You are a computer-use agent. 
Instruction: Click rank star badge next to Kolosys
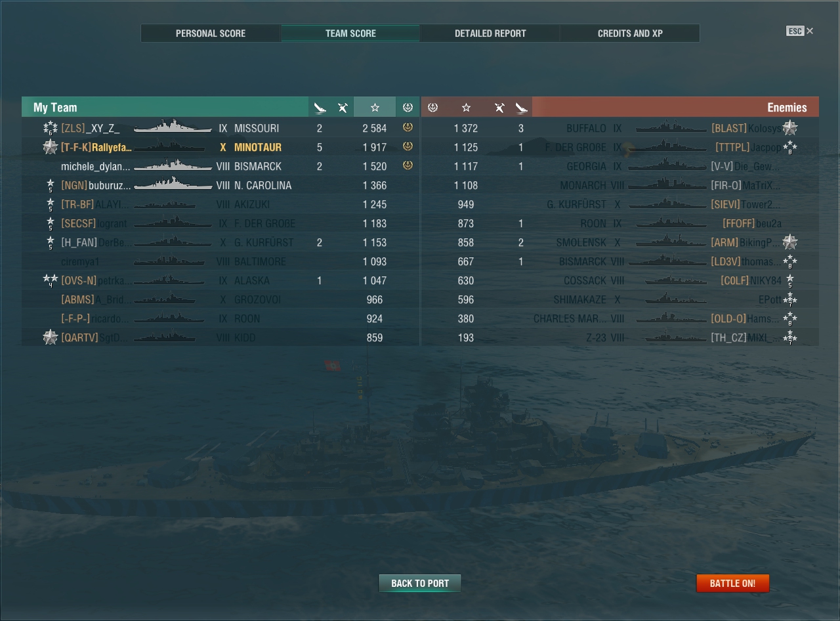[x=790, y=128]
